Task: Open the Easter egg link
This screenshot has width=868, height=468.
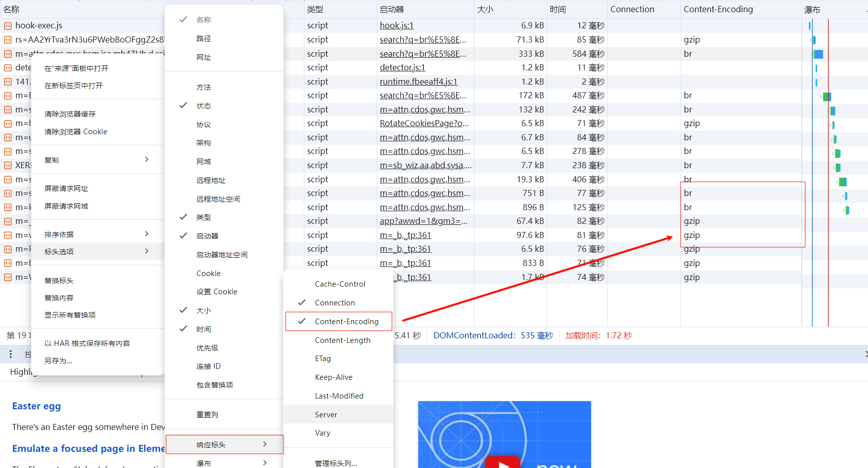Action: point(36,406)
